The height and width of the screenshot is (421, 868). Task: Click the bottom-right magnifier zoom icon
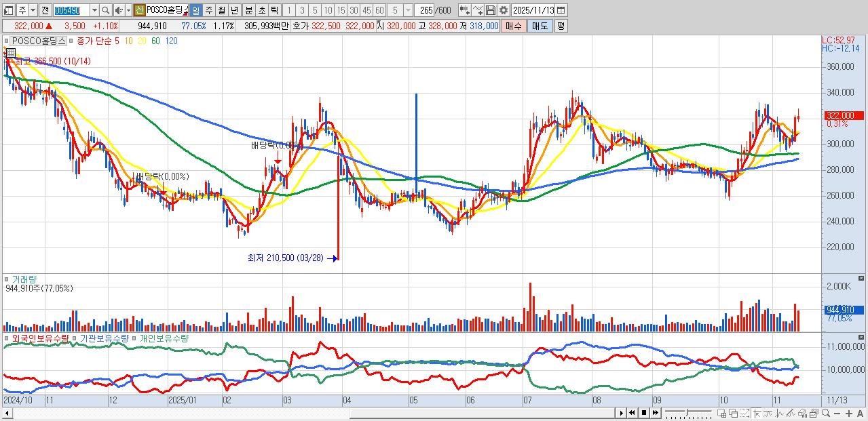tap(826, 413)
